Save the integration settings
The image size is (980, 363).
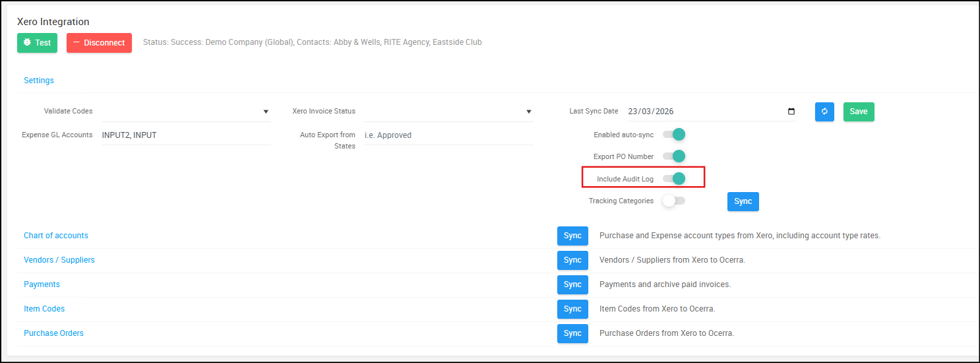tap(859, 112)
